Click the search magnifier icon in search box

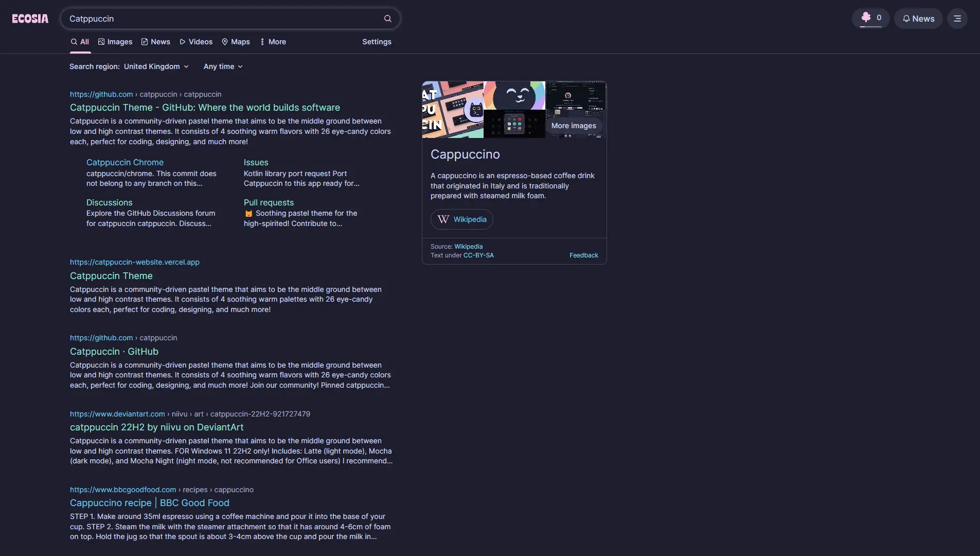click(x=388, y=19)
